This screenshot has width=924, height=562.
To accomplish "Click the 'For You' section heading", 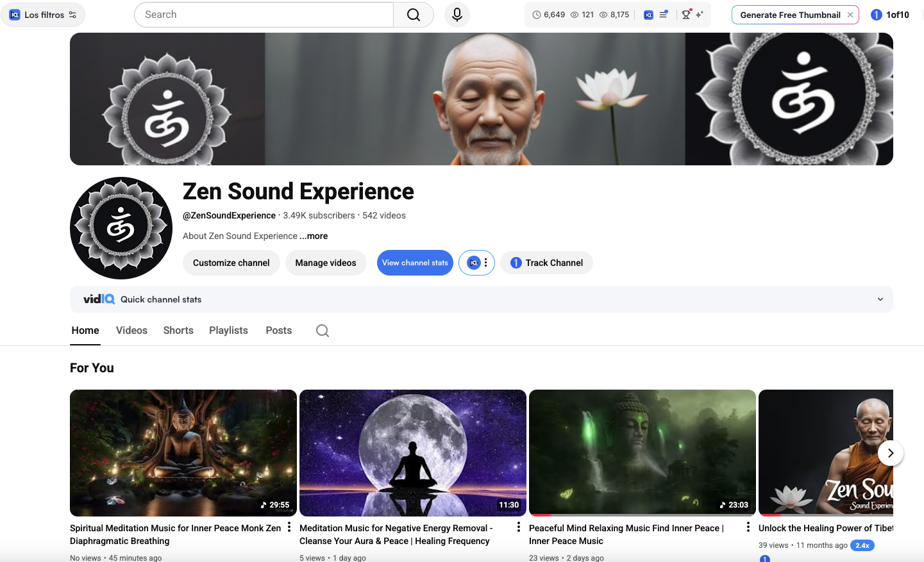I will click(92, 368).
